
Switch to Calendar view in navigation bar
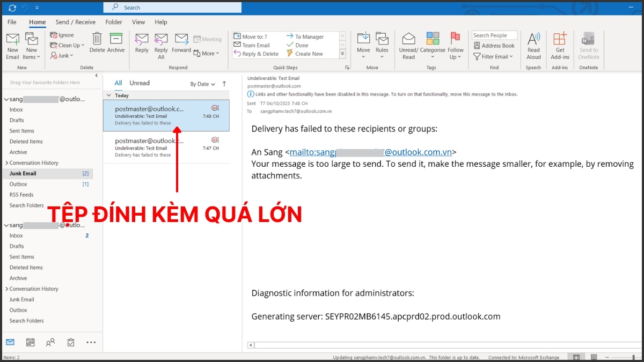pos(31,342)
